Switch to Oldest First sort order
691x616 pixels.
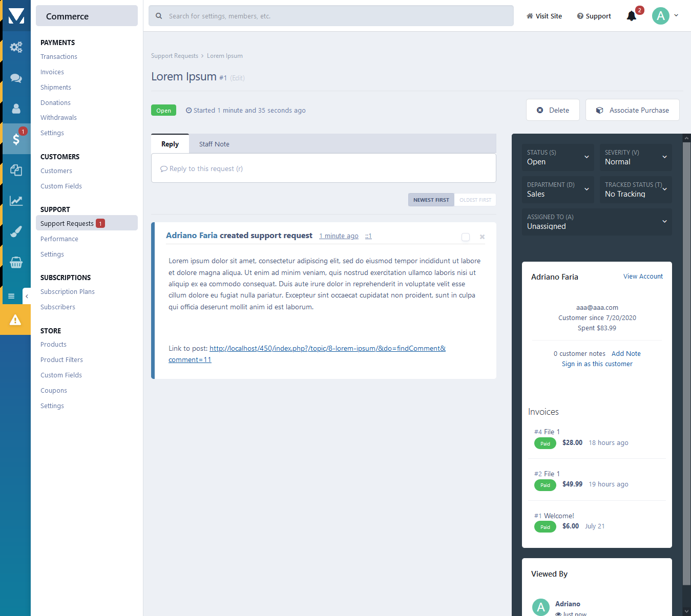coord(475,200)
